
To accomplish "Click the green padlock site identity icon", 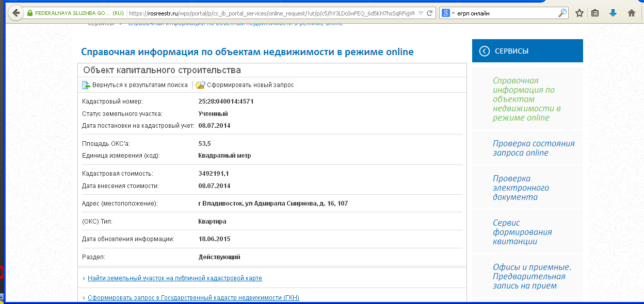I will pyautogui.click(x=30, y=13).
